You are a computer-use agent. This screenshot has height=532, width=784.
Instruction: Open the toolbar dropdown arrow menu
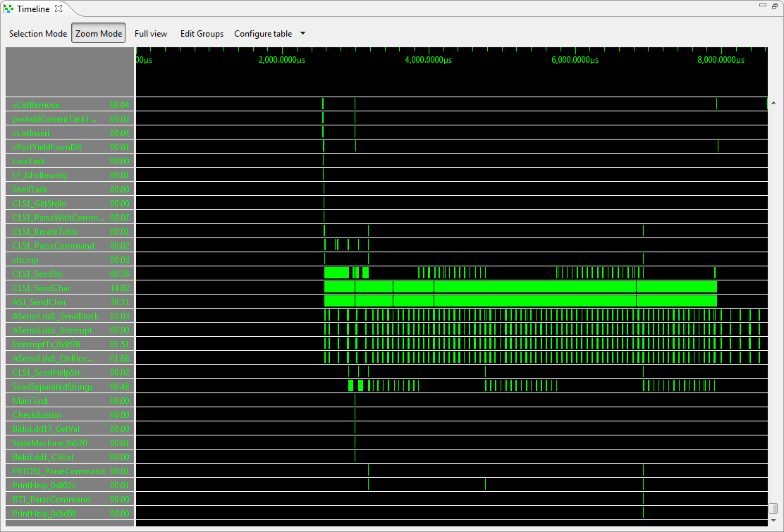(302, 34)
